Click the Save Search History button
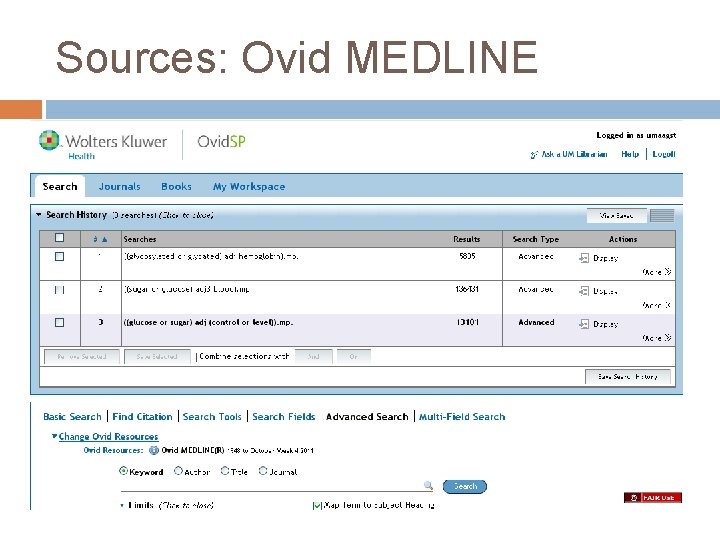Screen dimensions: 720x540 coord(628,377)
